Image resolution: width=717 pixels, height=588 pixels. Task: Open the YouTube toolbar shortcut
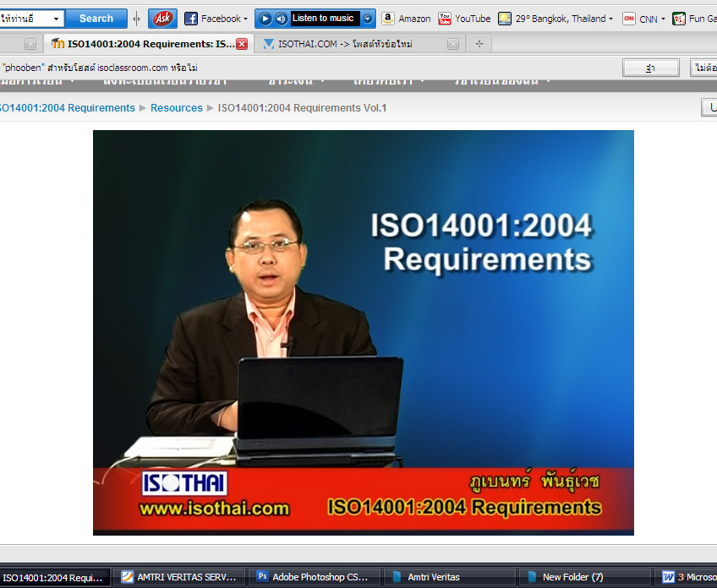pyautogui.click(x=464, y=19)
